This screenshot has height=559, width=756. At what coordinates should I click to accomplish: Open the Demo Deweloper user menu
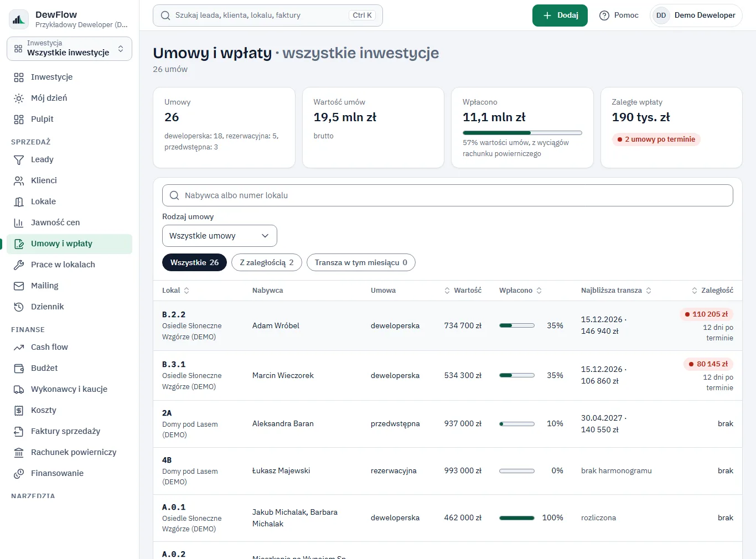point(696,15)
